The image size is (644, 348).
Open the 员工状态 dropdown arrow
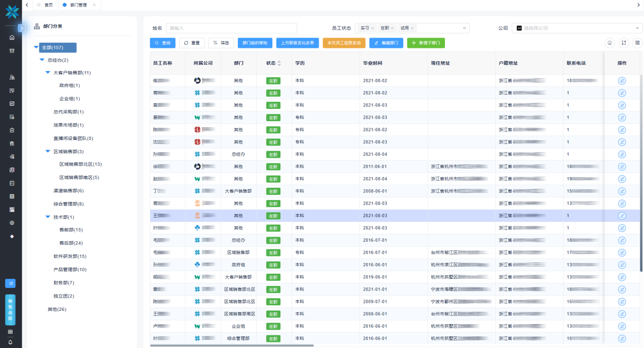tap(464, 28)
